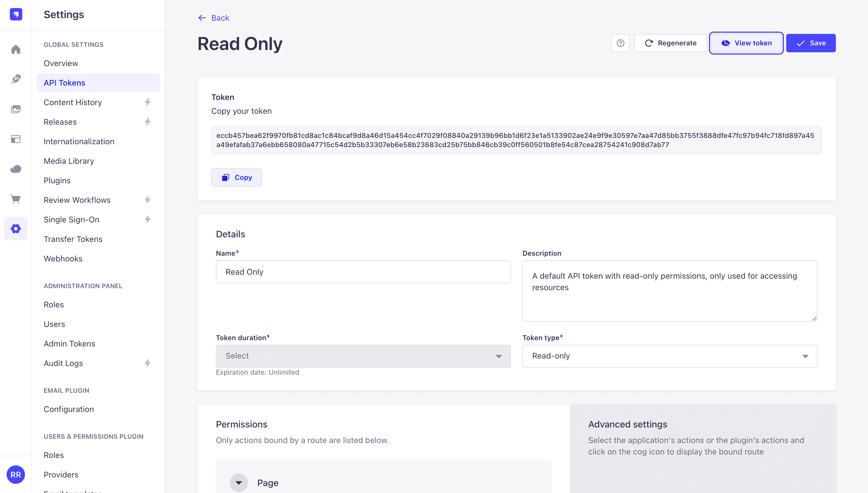The height and width of the screenshot is (493, 868).
Task: Click the token value text box
Action: pos(516,140)
